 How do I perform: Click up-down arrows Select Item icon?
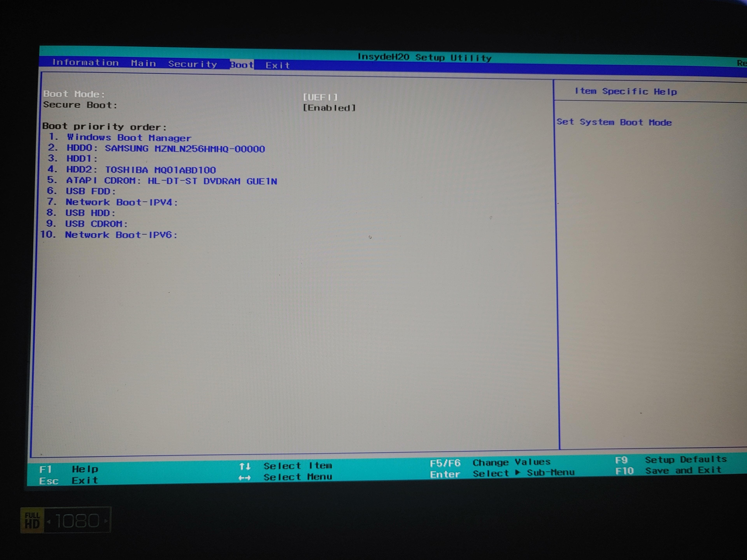tap(245, 466)
